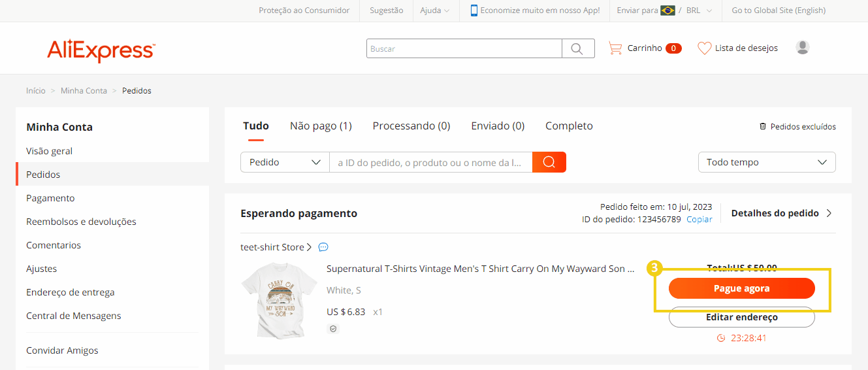Click Minha Conta in the breadcrumb
Viewport: 868px width, 370px height.
point(84,91)
